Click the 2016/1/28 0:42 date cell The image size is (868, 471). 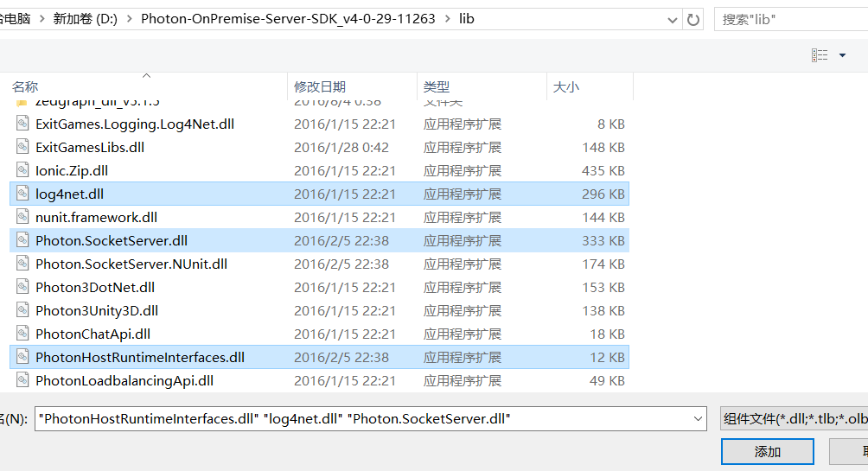[341, 147]
